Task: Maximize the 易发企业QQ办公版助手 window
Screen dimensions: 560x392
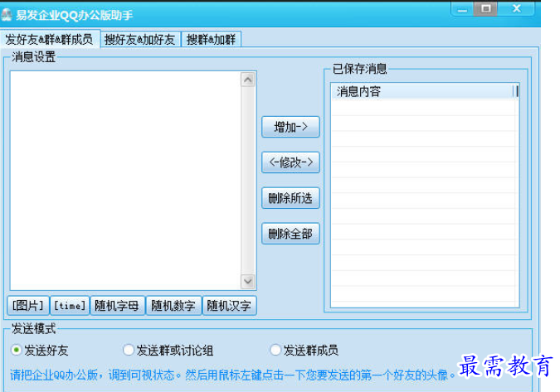Action: [485, 9]
